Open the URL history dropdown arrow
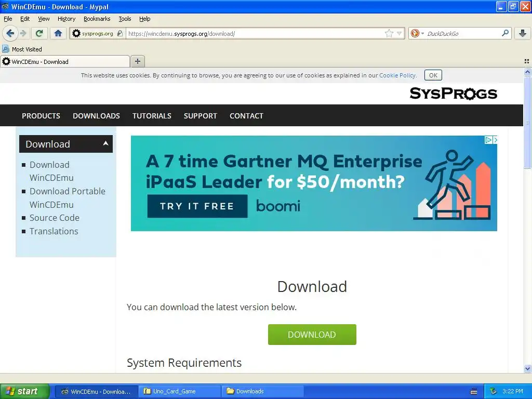532x399 pixels. click(x=400, y=33)
